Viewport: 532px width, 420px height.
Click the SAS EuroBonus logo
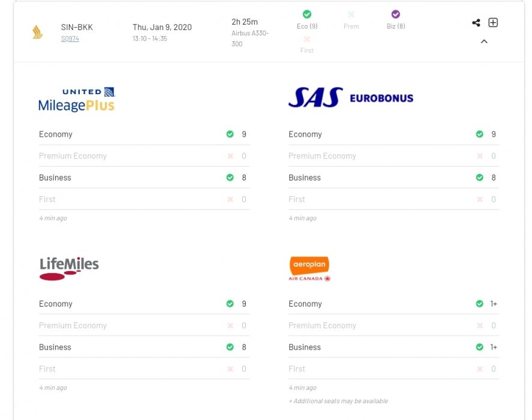coord(351,97)
